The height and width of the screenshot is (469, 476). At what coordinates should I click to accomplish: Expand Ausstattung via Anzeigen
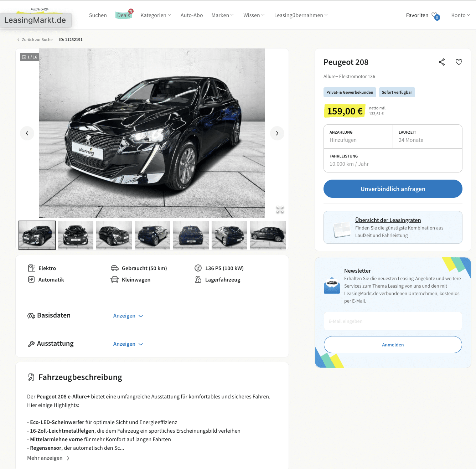coord(128,344)
